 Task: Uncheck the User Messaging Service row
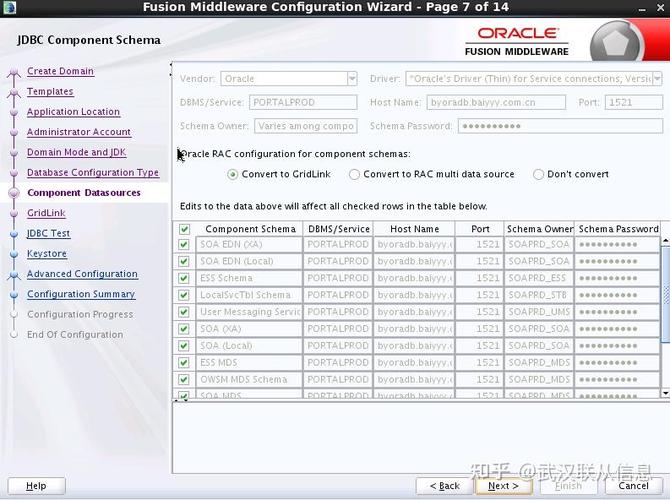point(184,312)
